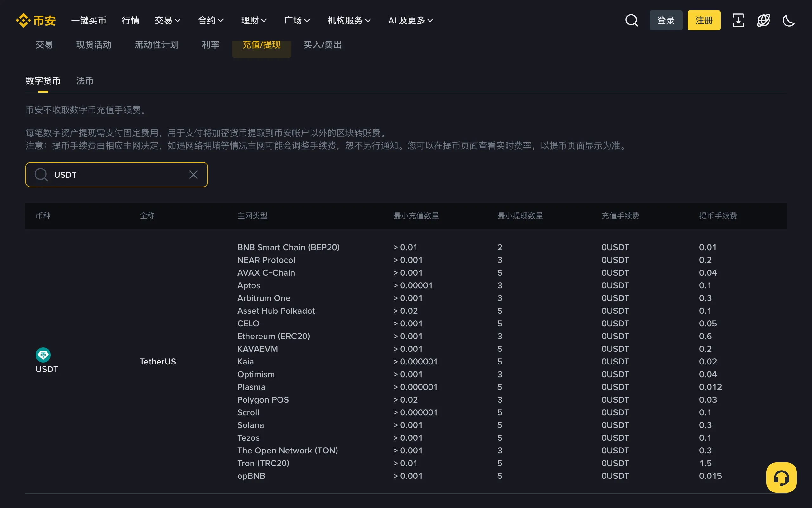The height and width of the screenshot is (508, 812).
Task: Expand the 理财 menu
Action: (254, 21)
